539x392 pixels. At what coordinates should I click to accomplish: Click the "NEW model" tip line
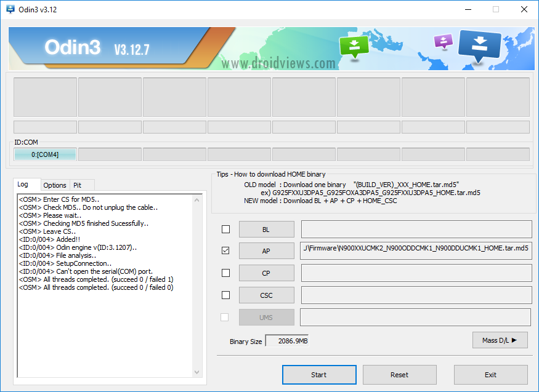click(320, 201)
